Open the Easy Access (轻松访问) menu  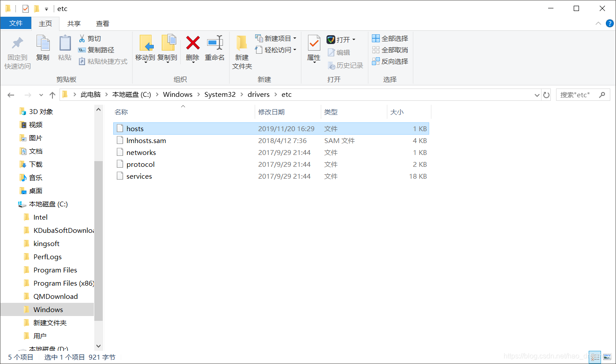point(276,50)
